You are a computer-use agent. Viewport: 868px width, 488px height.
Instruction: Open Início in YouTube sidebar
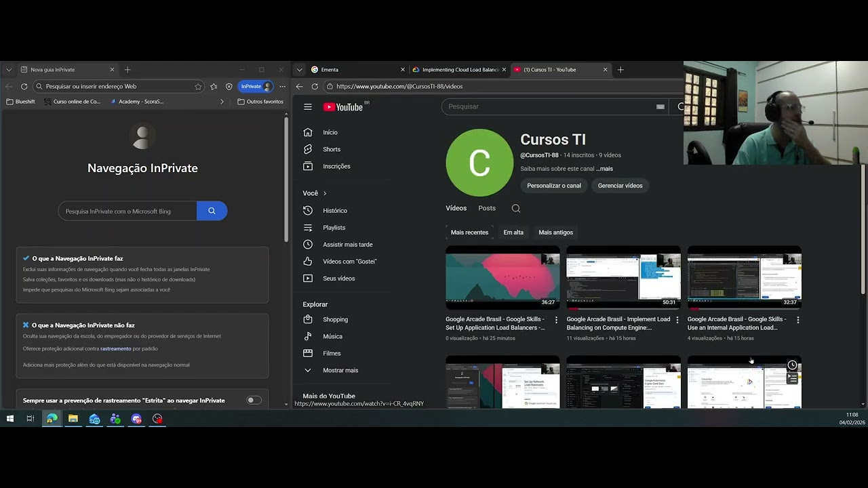tap(330, 132)
